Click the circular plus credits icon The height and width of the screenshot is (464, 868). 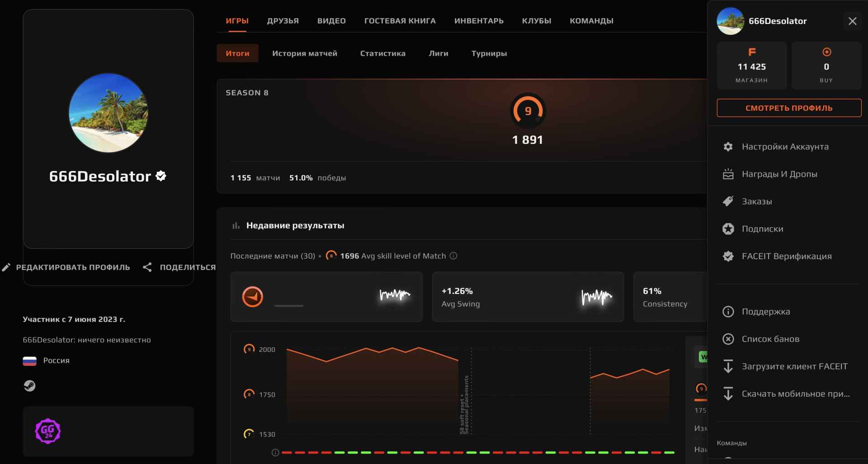tap(826, 52)
